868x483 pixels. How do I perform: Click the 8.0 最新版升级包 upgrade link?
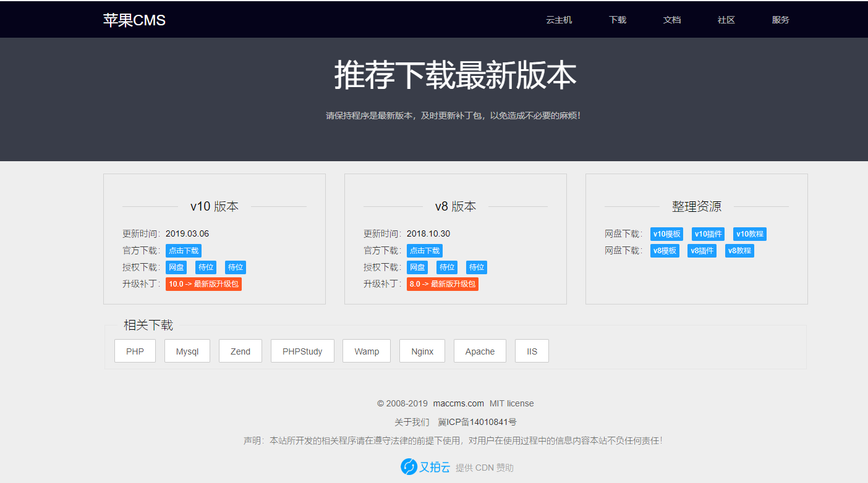pos(442,283)
